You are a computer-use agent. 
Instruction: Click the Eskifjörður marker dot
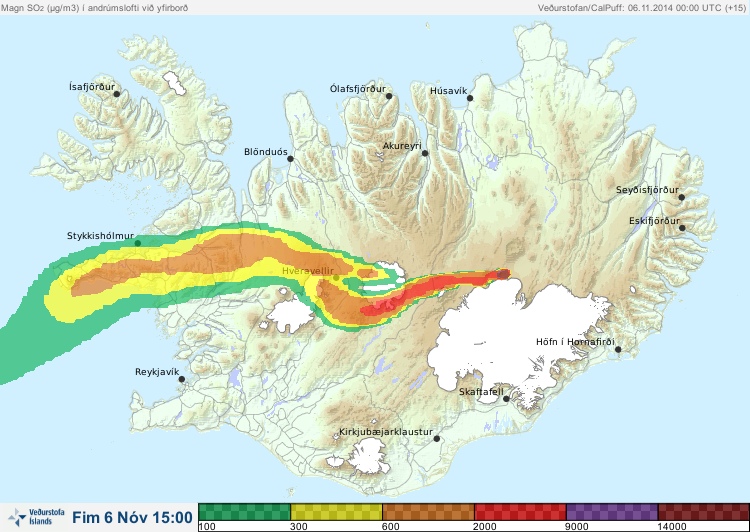[682, 228]
